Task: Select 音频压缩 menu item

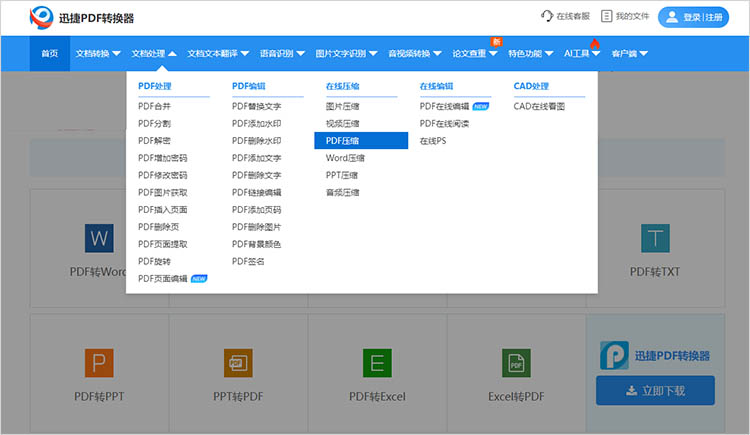Action: pyautogui.click(x=342, y=192)
